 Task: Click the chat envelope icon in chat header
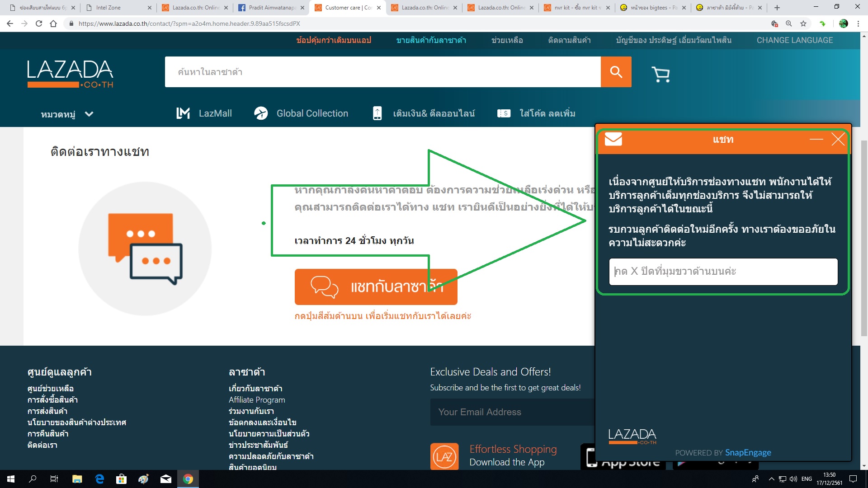[x=613, y=139]
